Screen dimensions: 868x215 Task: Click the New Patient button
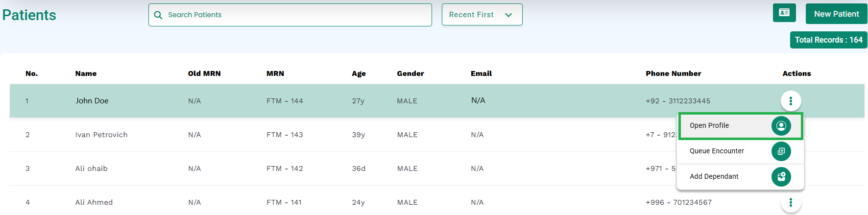pyautogui.click(x=836, y=14)
